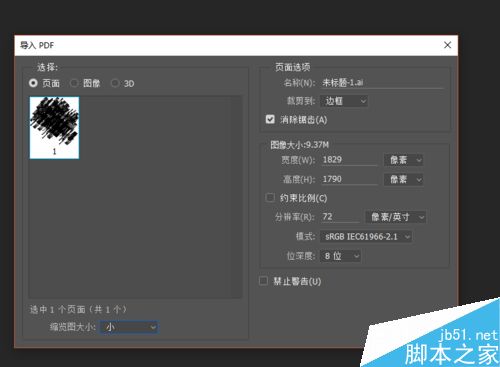Open the 裁剪到 边框 dropdown
This screenshot has height=367, width=500.
point(344,101)
